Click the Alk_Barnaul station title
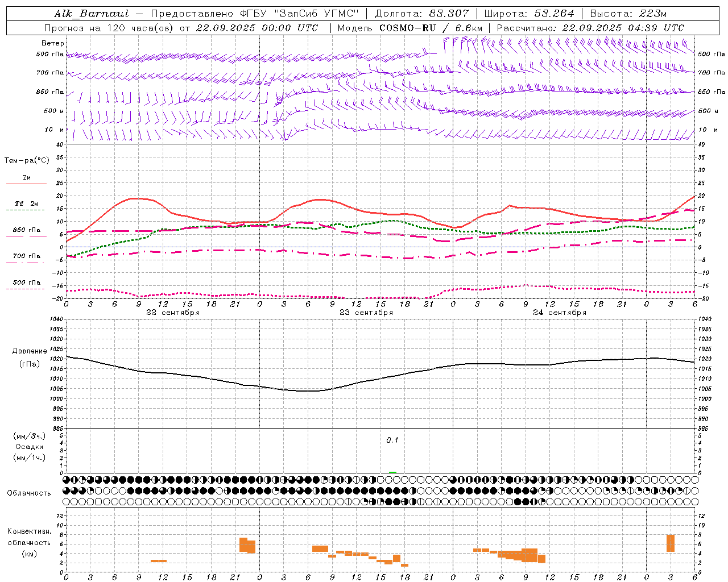 92,14
